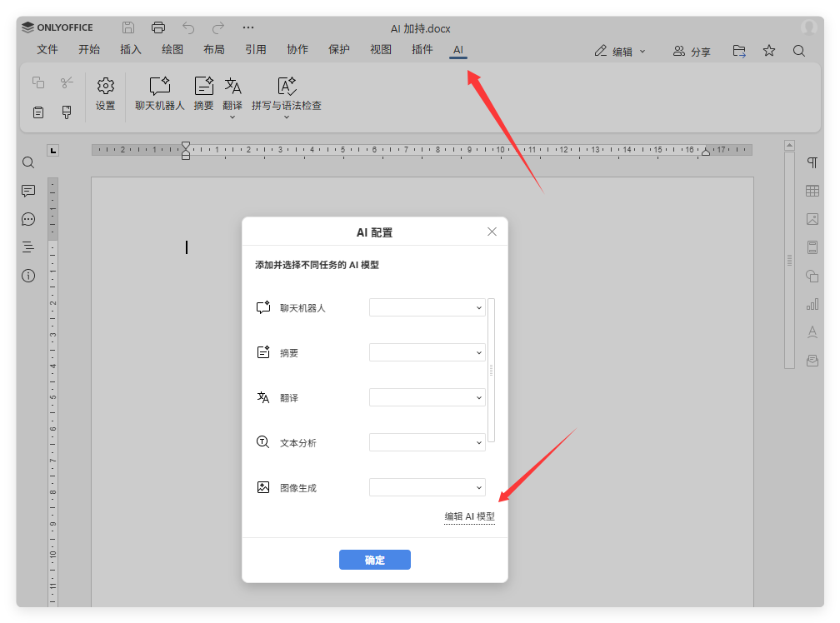Screen dimensions: 840x623
Task: Expand the 翻译 model dropdown in dialog
Action: click(427, 397)
